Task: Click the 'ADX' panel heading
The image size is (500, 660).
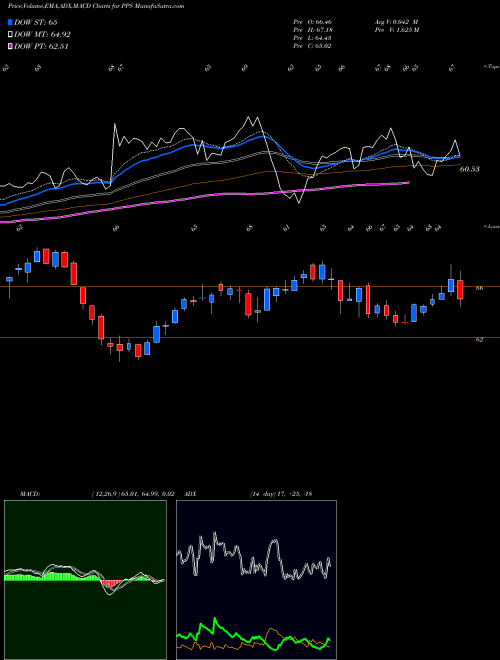Action: [x=190, y=494]
